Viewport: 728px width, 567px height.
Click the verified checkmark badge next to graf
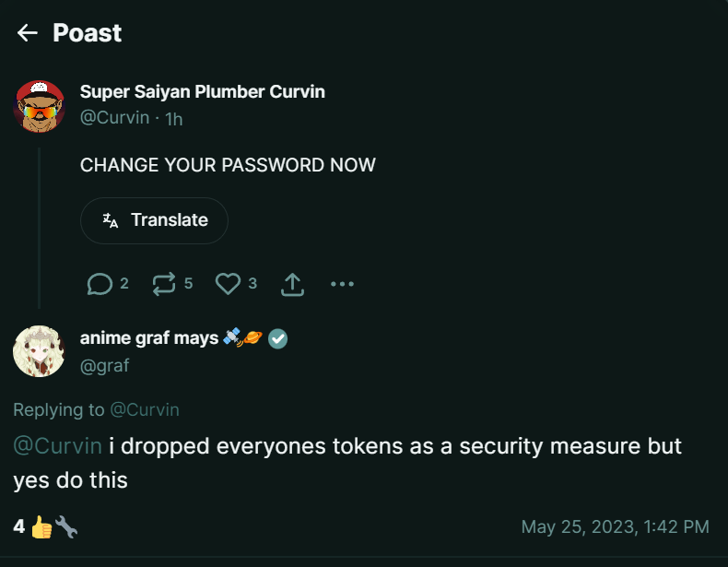click(278, 339)
